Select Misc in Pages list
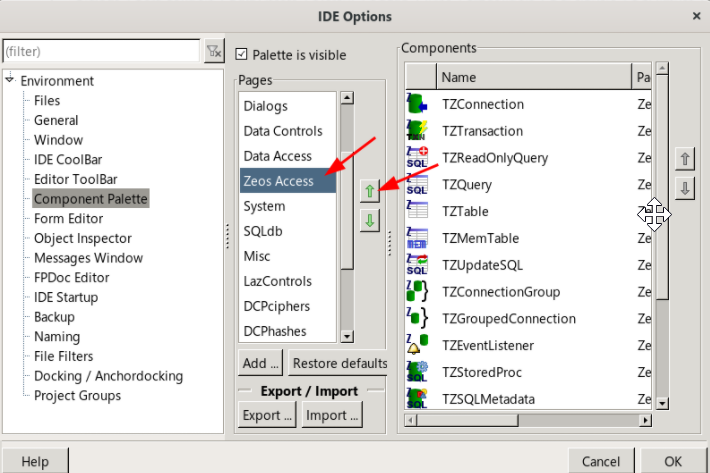The image size is (710, 473). click(288, 256)
